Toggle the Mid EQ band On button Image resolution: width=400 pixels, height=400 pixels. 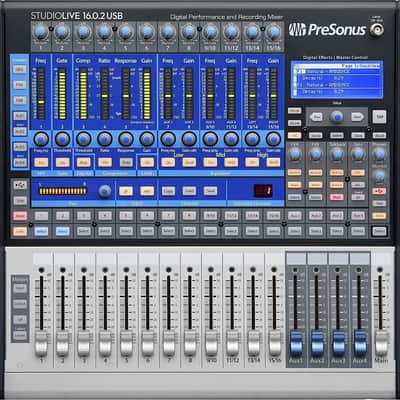[210, 163]
